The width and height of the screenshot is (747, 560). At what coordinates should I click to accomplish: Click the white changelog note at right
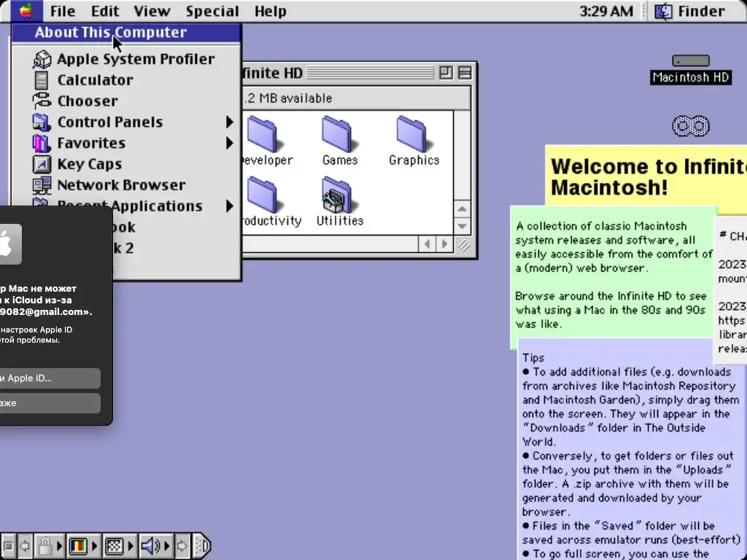point(731,290)
